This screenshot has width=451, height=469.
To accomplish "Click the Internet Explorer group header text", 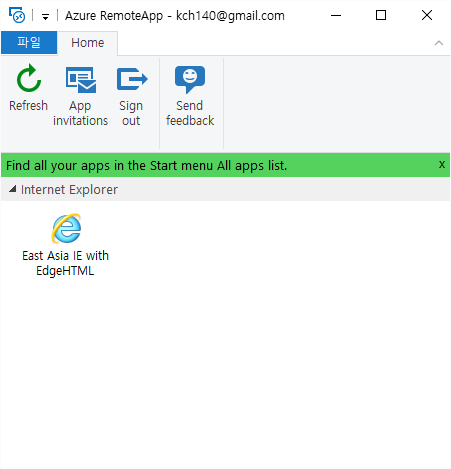I will pyautogui.click(x=69, y=190).
